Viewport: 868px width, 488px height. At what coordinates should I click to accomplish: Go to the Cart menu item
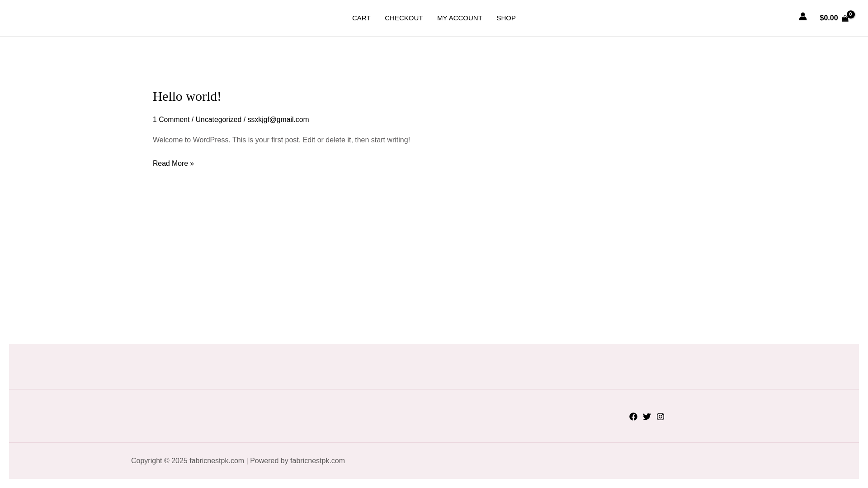361,18
